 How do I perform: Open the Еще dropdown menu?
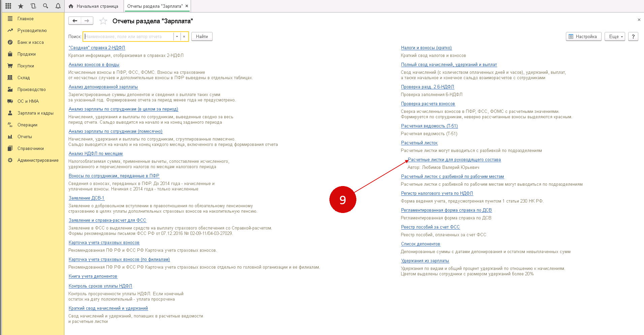pos(615,36)
